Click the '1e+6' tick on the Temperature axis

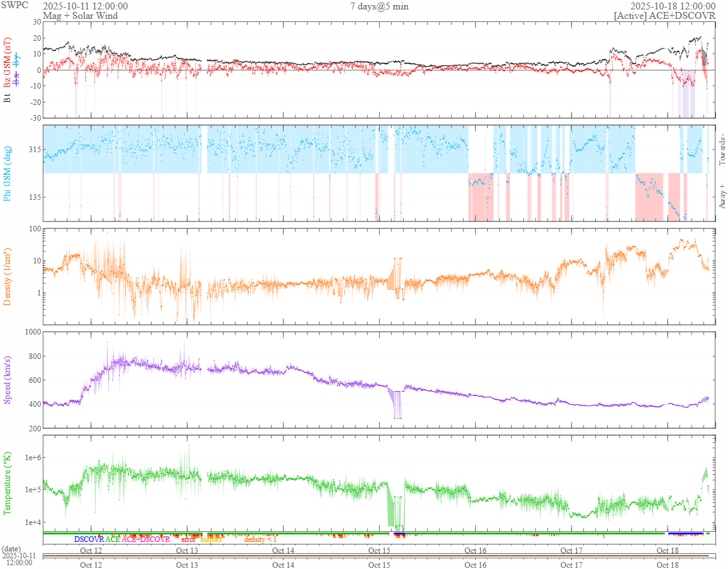click(33, 458)
